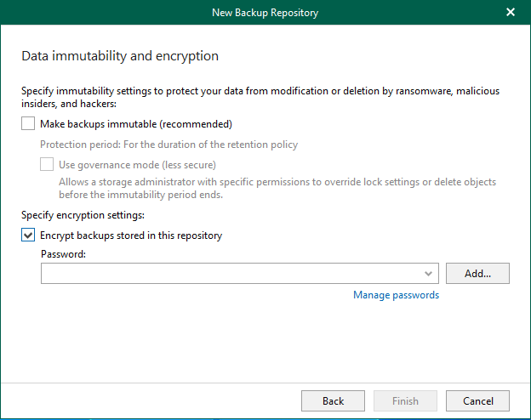
Task: Click the 'Make backups immutable (recommended)' label text
Action: (136, 124)
